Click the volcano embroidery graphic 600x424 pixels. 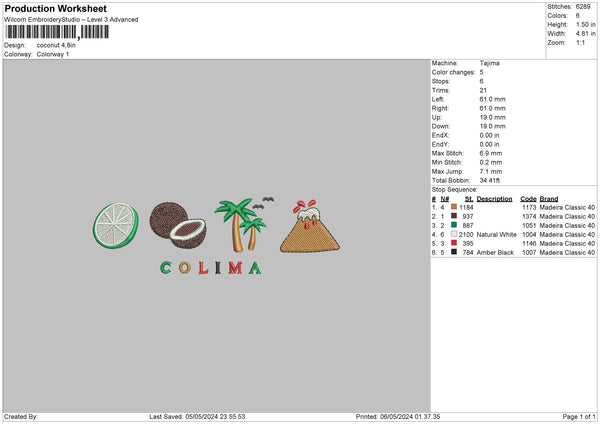coord(310,226)
